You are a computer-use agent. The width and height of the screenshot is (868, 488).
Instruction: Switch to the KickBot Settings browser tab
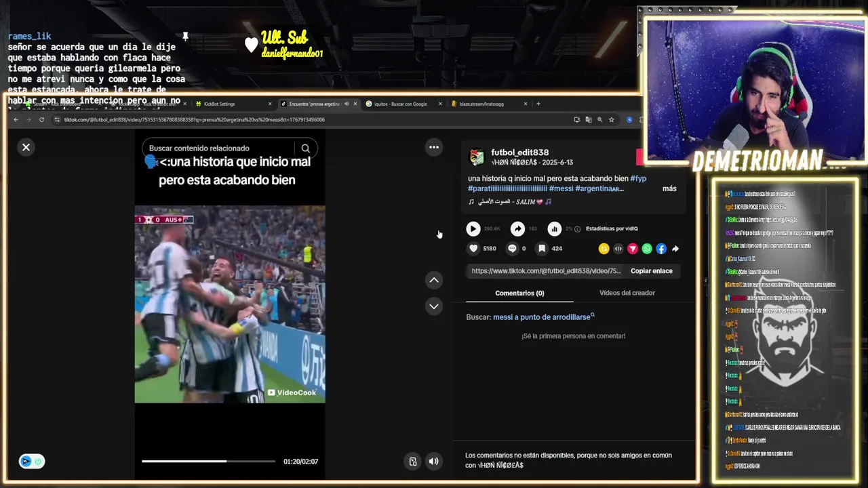[219, 104]
